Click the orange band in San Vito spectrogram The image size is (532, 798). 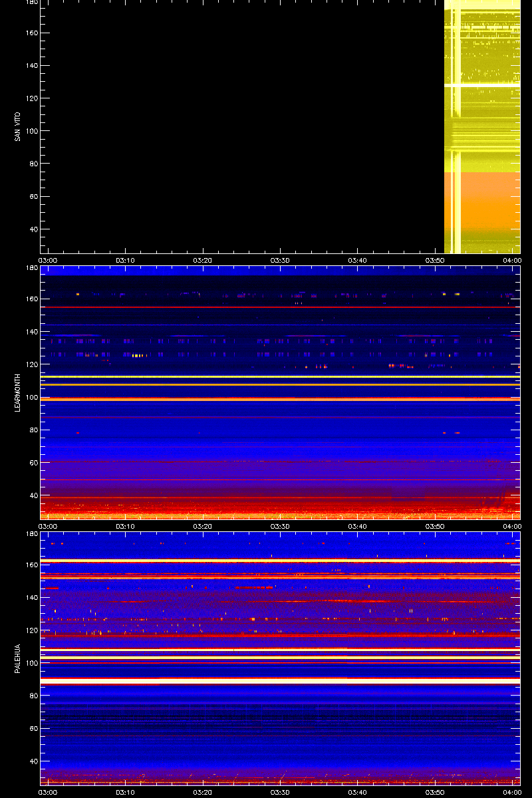click(x=482, y=203)
